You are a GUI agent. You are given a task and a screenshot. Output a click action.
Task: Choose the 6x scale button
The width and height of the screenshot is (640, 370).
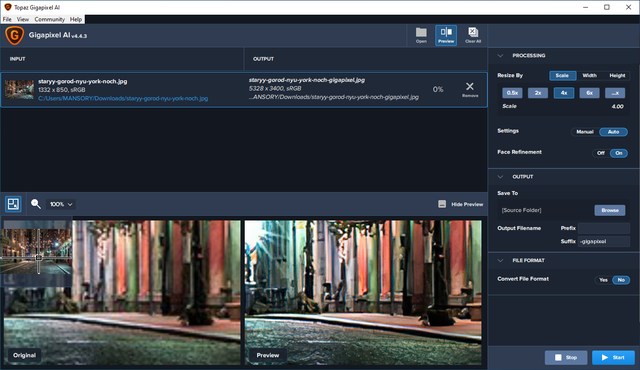589,93
